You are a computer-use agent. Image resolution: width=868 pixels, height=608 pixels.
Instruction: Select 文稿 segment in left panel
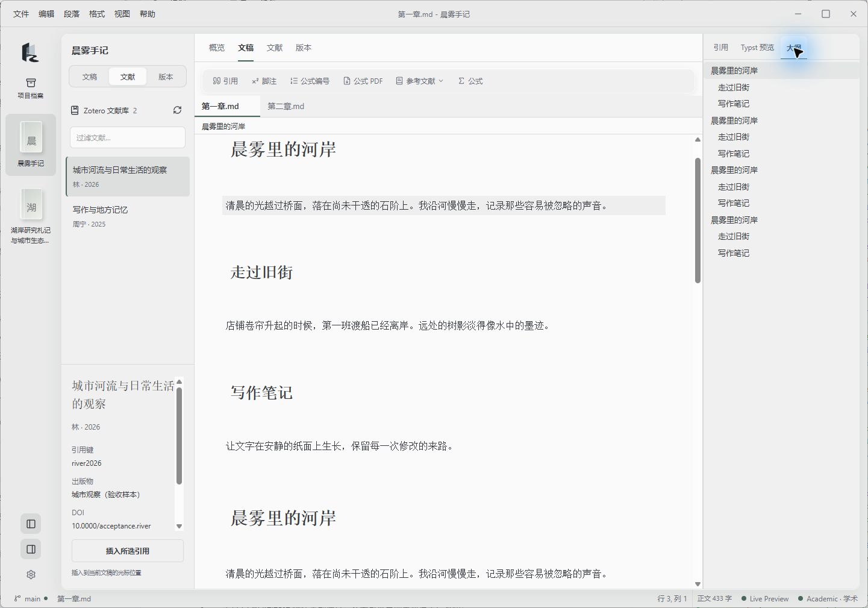tap(90, 77)
